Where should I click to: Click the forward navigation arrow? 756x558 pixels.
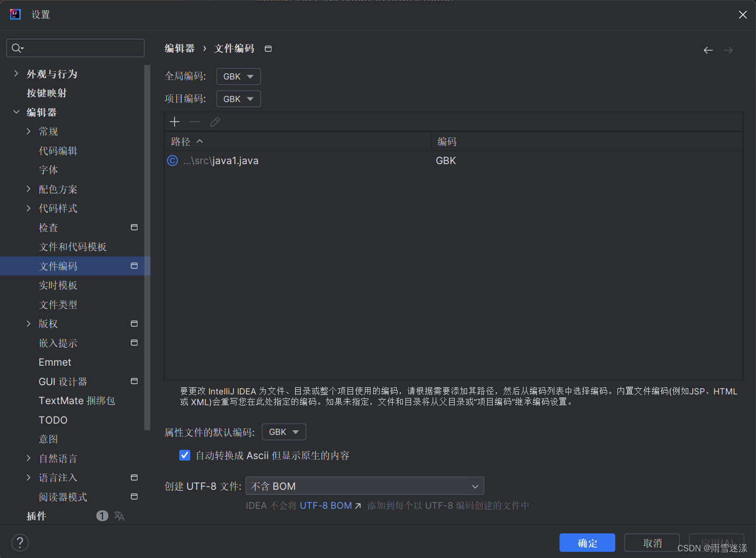tap(728, 50)
